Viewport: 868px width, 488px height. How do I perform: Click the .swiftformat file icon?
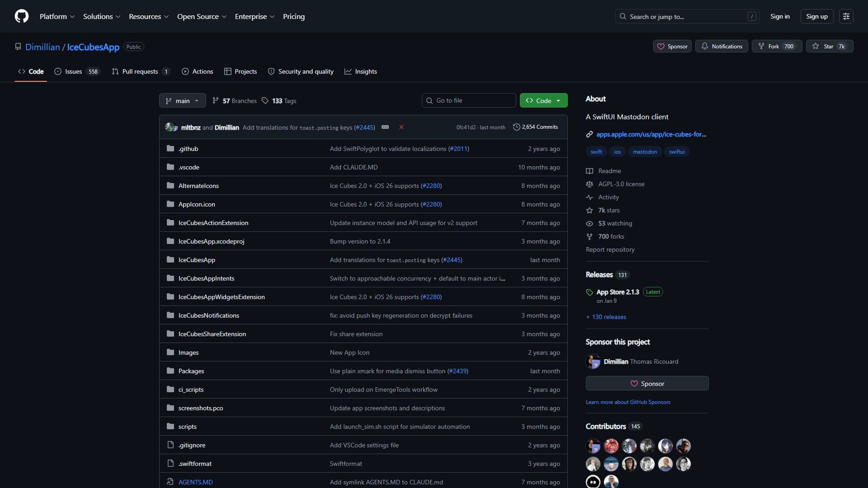[x=170, y=464]
